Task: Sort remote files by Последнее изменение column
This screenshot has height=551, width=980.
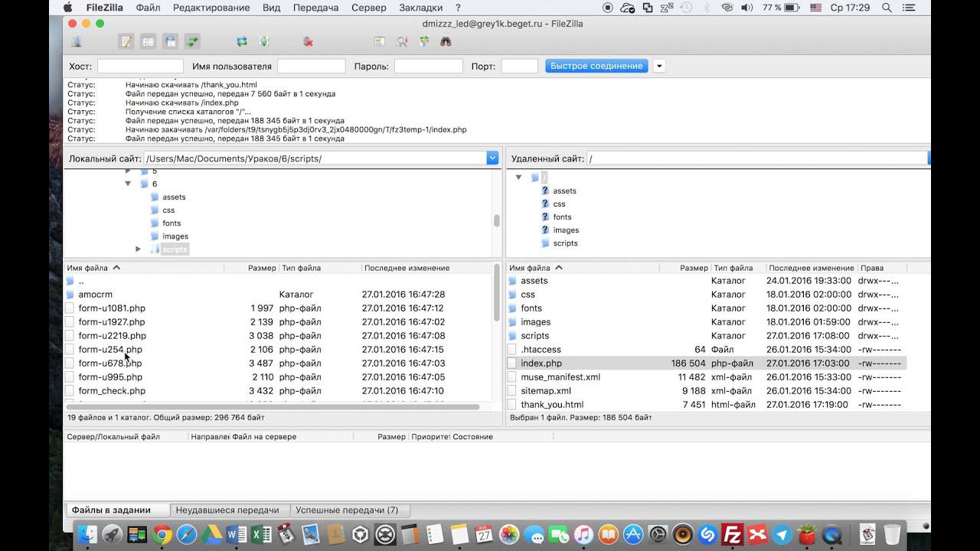Action: click(811, 268)
